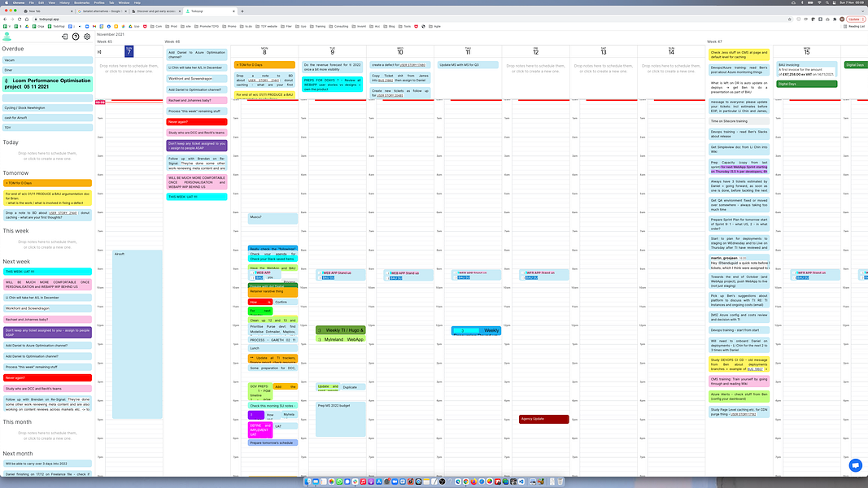The width and height of the screenshot is (868, 488).
Task: Close the Todoyogi browser tab
Action: coord(233,11)
